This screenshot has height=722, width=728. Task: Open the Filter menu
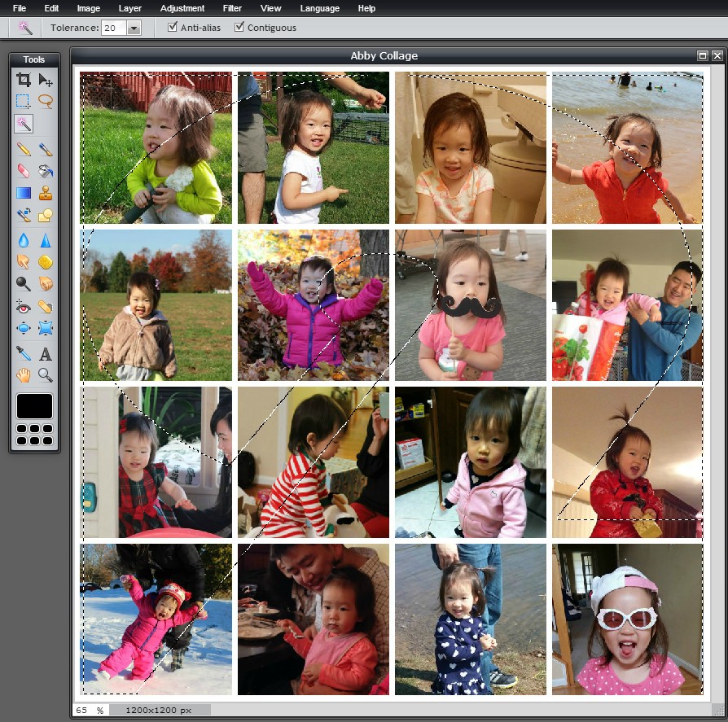[x=232, y=8]
